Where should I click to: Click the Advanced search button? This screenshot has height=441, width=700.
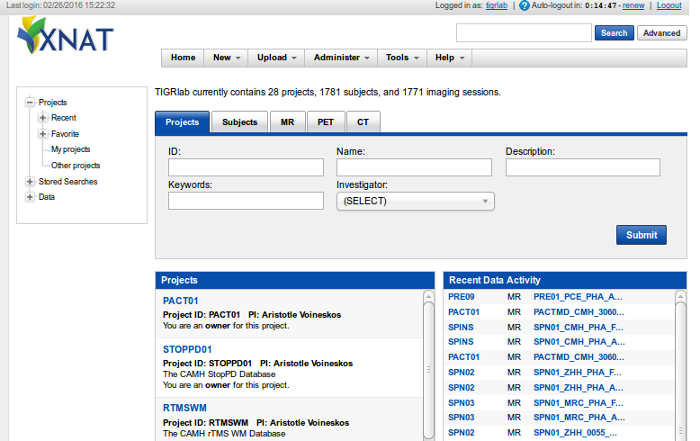coord(662,33)
